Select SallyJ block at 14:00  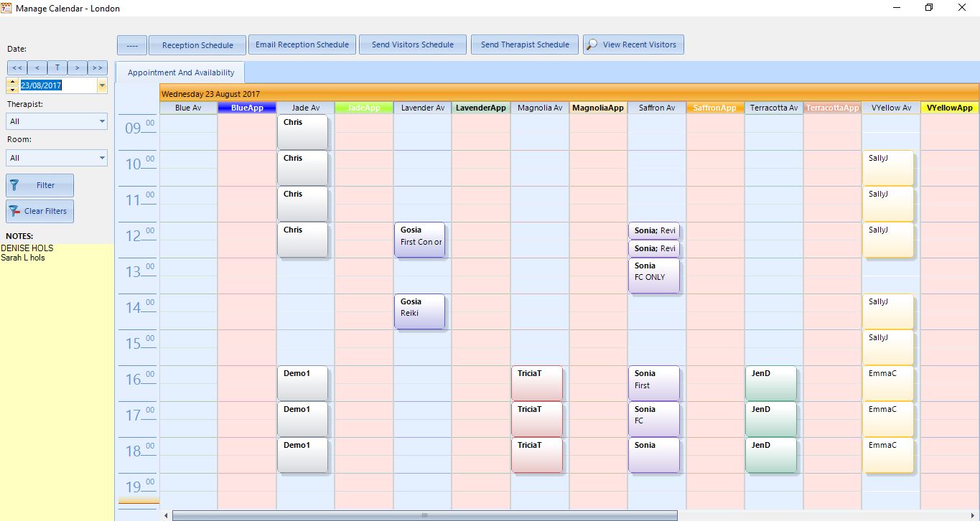888,311
